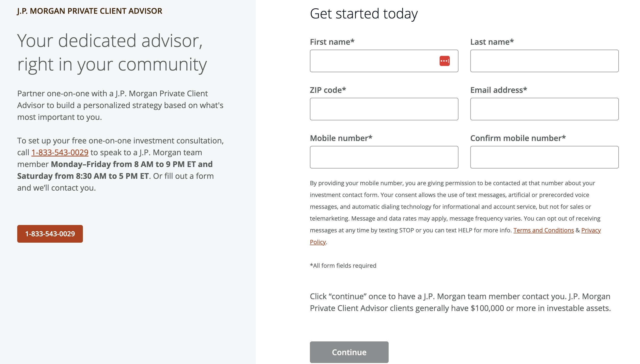The image size is (640, 364).
Task: Click the "Mobile number*" label
Action: pyautogui.click(x=341, y=138)
